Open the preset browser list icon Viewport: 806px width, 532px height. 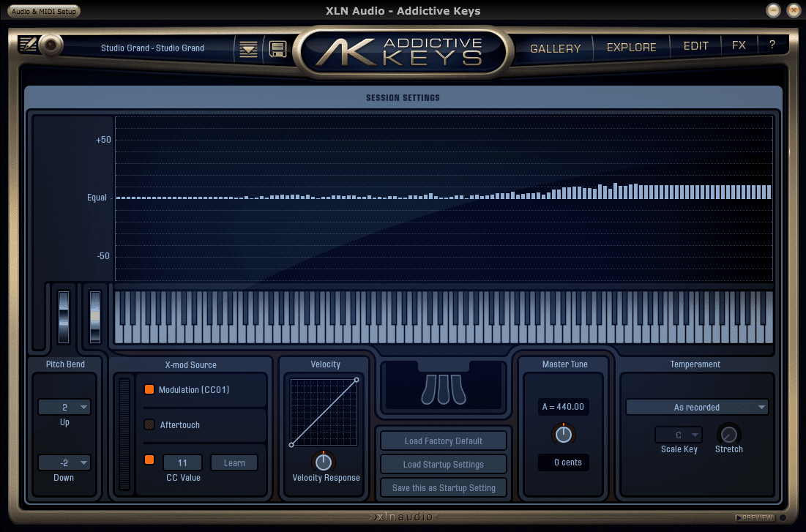point(248,49)
